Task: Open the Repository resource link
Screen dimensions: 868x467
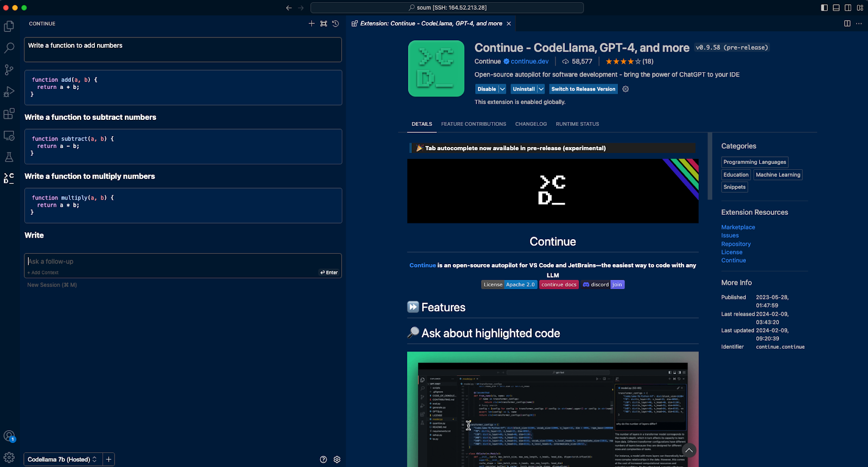Action: (736, 244)
